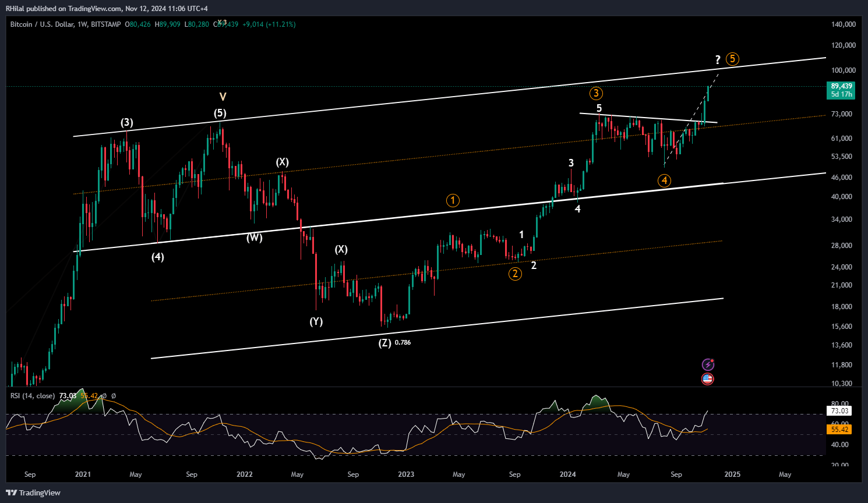This screenshot has width=868, height=503.
Task: Select the (Z) wave label
Action: [x=385, y=343]
